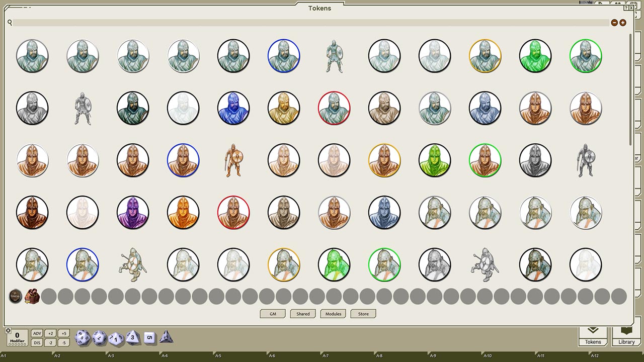Toggle the +5 modifier button

[x=63, y=332]
